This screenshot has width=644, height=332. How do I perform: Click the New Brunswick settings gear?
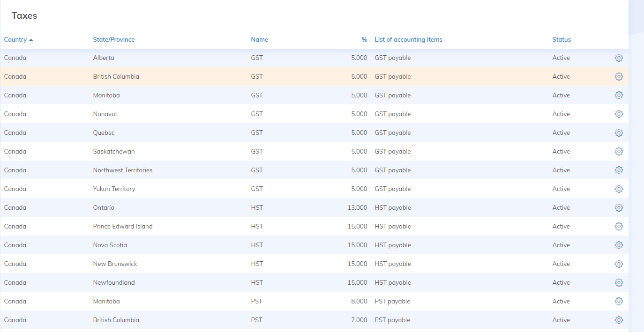pos(619,264)
